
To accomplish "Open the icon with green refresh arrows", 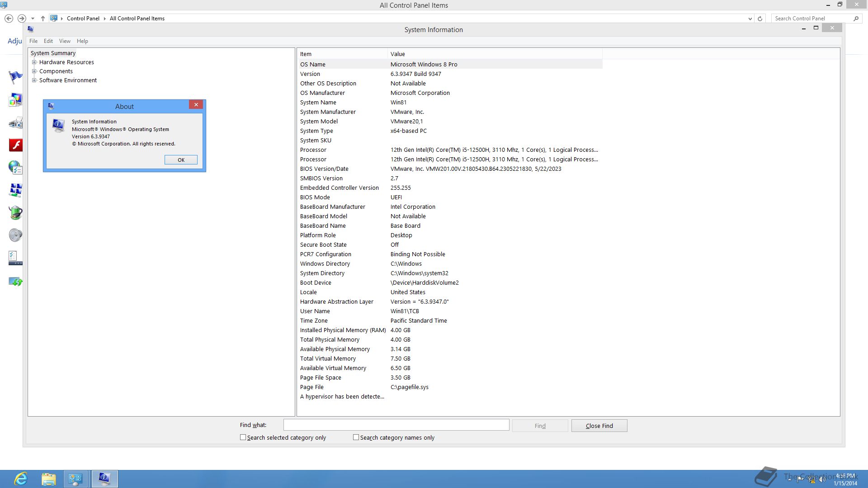I will tap(15, 282).
